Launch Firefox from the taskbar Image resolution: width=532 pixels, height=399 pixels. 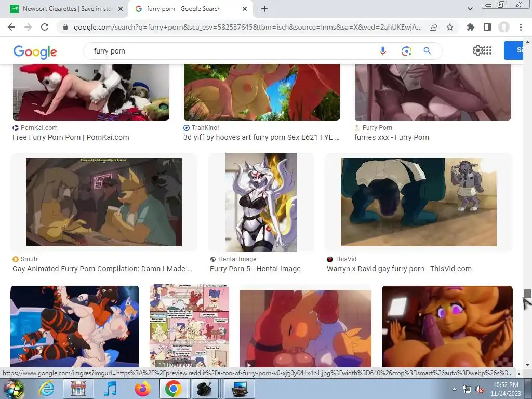[x=142, y=389]
